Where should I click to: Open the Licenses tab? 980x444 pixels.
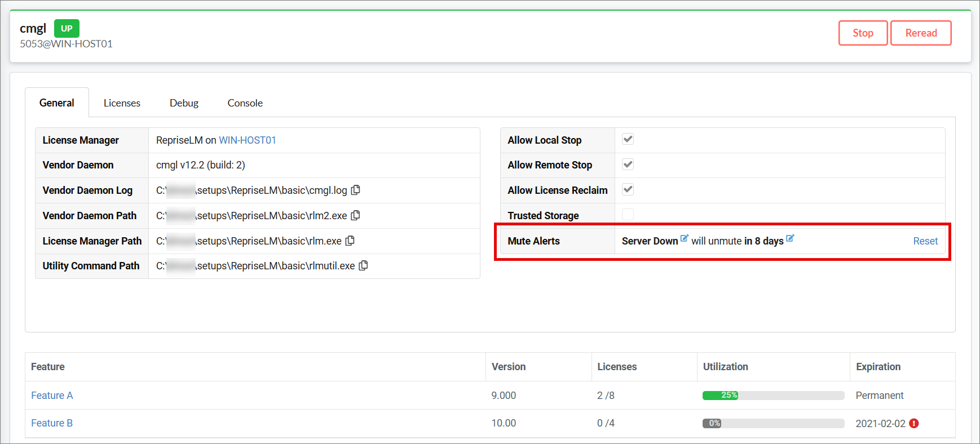(x=122, y=103)
